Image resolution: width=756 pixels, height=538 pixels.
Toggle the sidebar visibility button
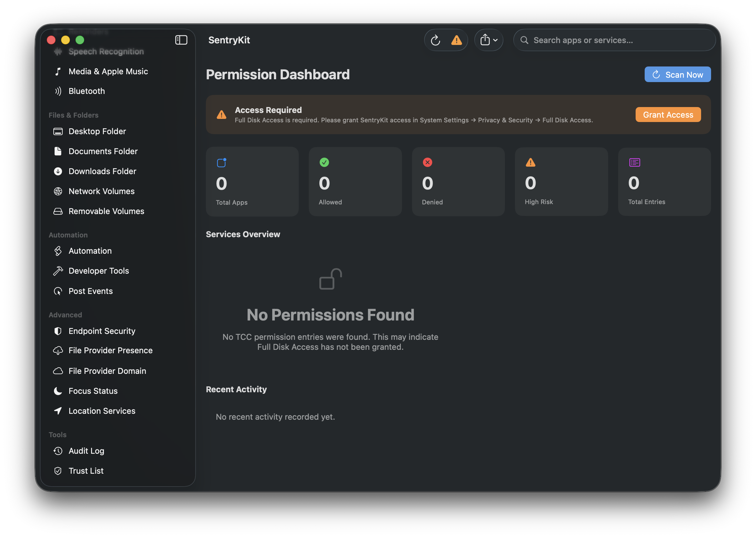(181, 40)
